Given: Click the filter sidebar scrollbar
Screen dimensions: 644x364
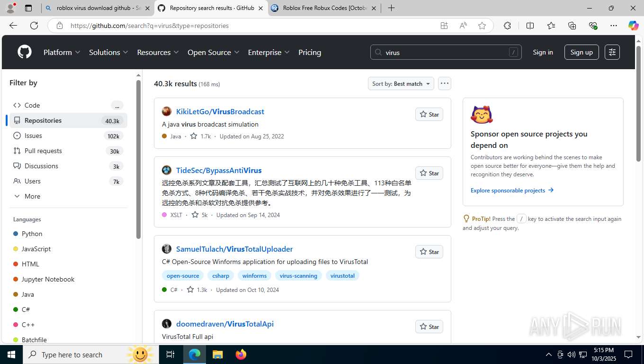Looking at the screenshot, I should tap(139, 159).
